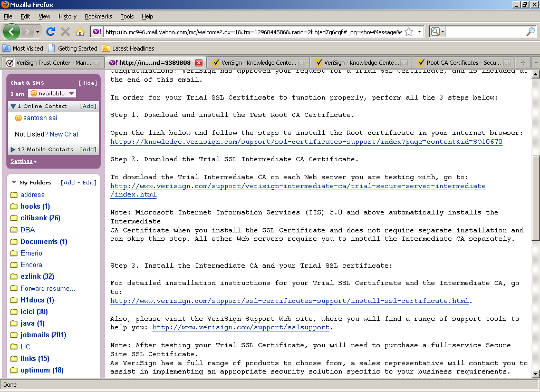Image resolution: width=540 pixels, height=392 pixels.
Task: Click the Stop loading X icon
Action: [x=65, y=32]
